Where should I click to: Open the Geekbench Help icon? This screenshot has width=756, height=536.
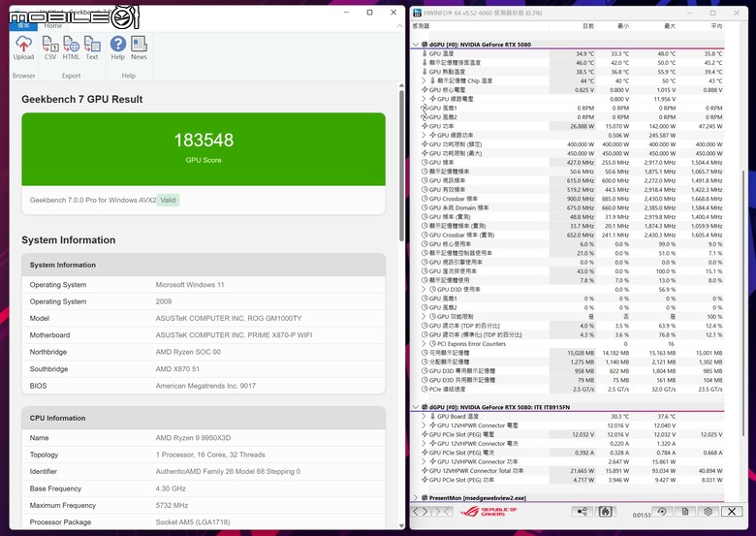point(117,48)
